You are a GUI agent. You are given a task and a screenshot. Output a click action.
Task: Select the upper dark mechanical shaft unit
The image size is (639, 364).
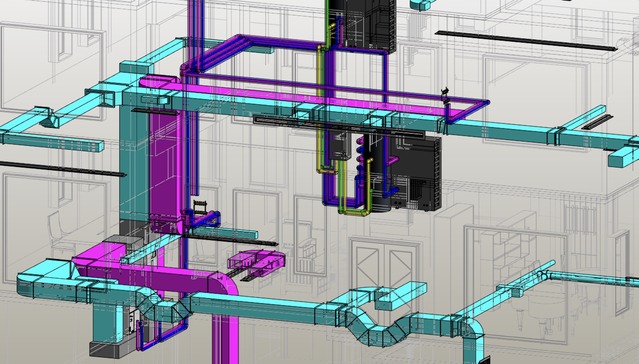point(364,25)
